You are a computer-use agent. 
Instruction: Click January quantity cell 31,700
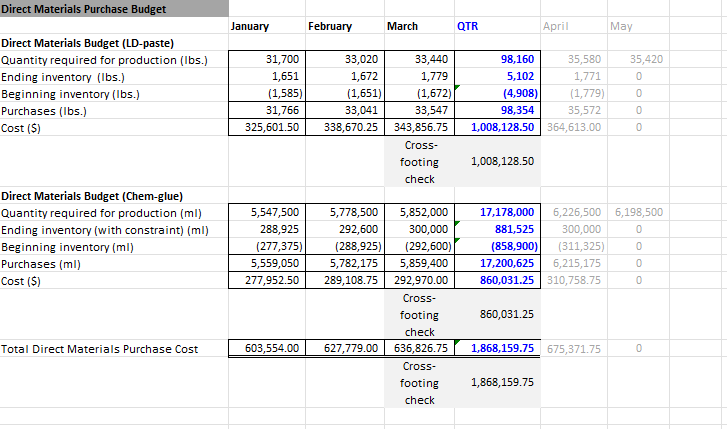267,59
